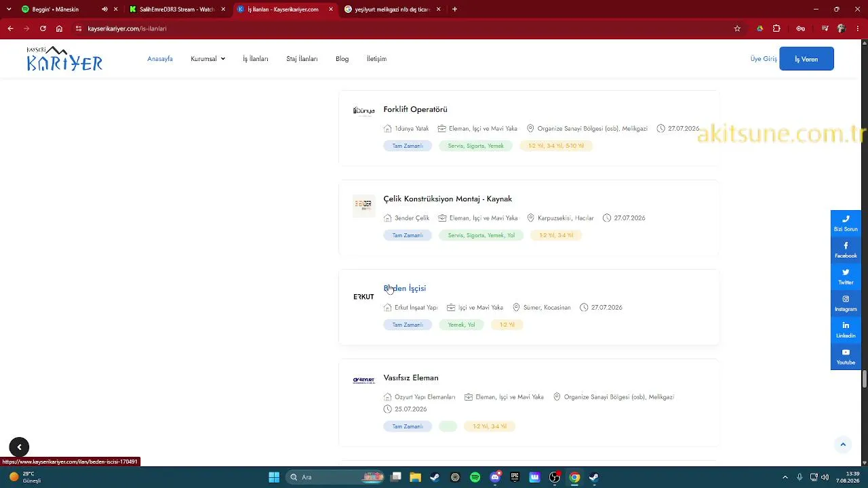Open Discord from the taskbar
Viewport: 868px width, 488px height.
495,477
